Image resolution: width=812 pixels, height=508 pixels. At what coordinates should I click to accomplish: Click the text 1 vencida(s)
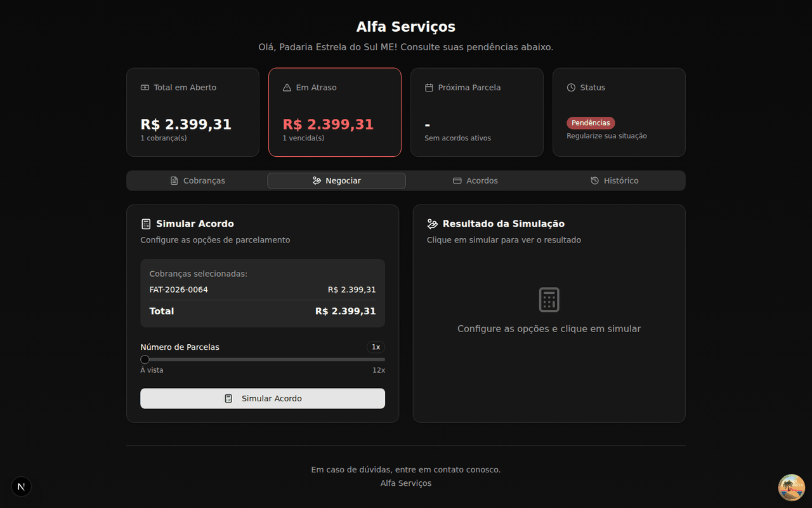point(303,138)
